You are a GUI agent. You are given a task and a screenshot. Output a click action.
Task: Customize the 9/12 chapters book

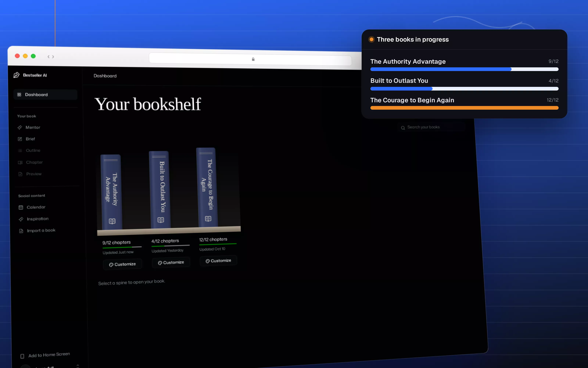click(122, 264)
